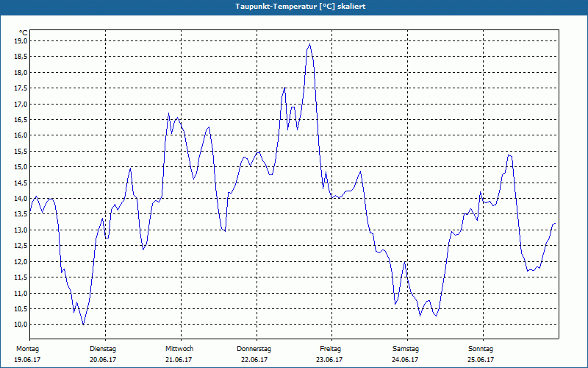The width and height of the screenshot is (588, 368).
Task: Click the Montag day label
Action: click(x=27, y=349)
